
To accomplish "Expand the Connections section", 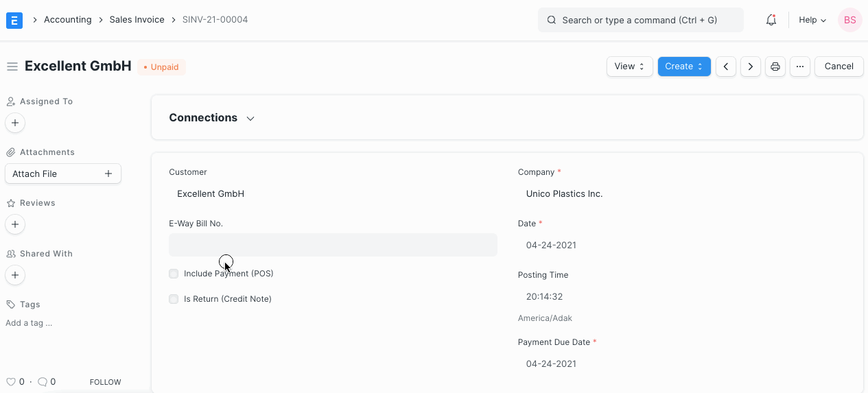I will coord(212,118).
